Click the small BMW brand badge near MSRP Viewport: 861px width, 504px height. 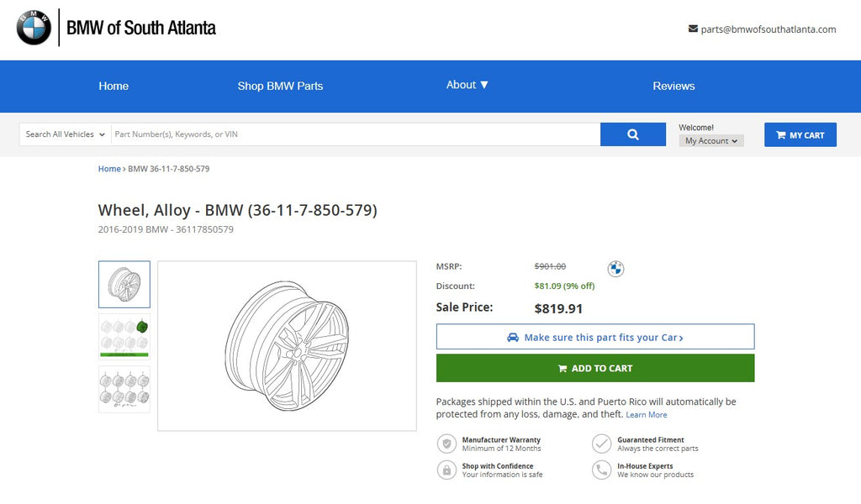tap(615, 269)
